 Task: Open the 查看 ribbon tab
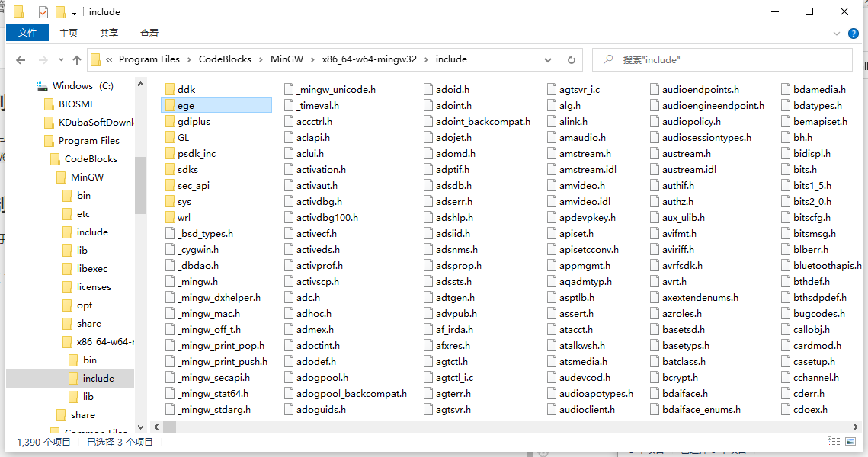149,34
